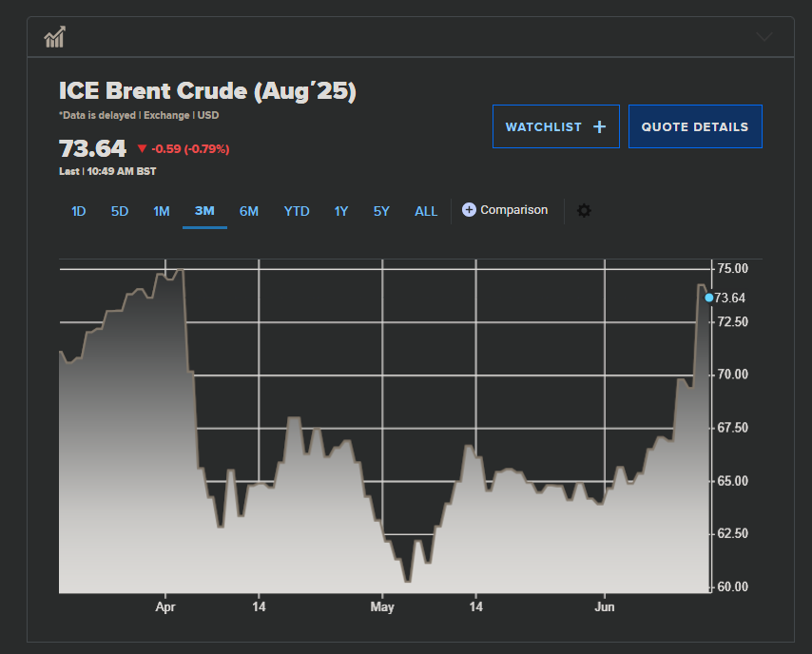The height and width of the screenshot is (654, 812).
Task: Show the 1M chart view
Action: tap(162, 211)
